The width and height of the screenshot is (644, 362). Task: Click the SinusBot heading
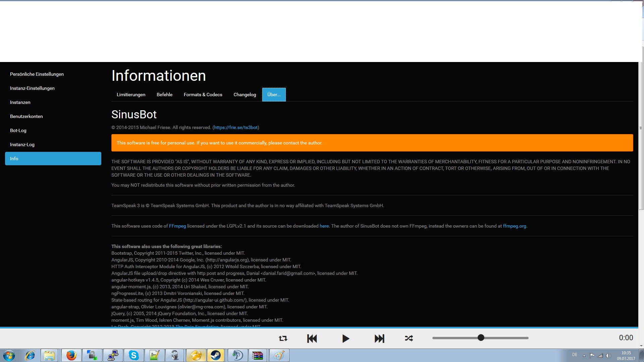[134, 114]
